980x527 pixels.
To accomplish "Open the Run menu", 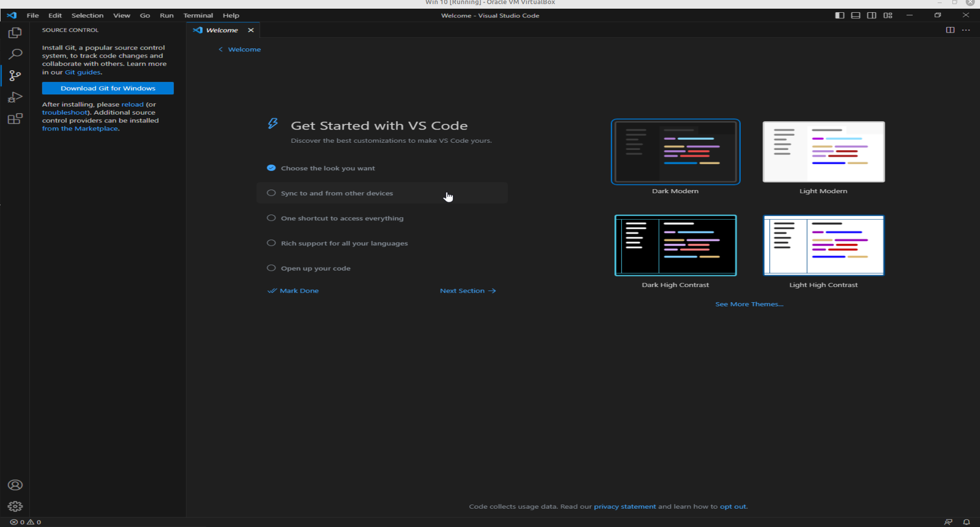I will [166, 15].
